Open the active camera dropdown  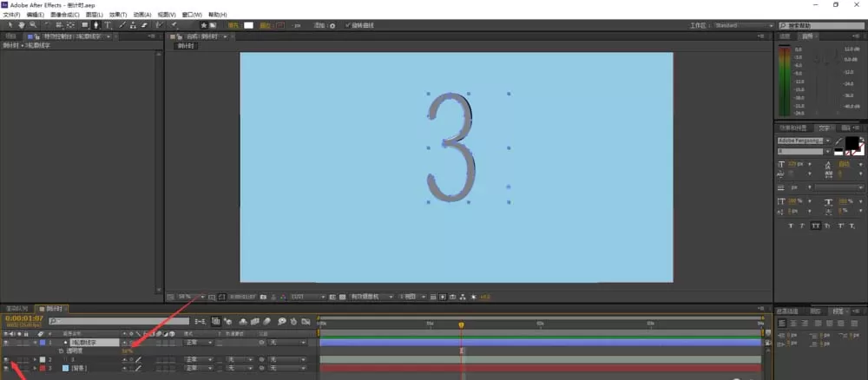pyautogui.click(x=372, y=297)
